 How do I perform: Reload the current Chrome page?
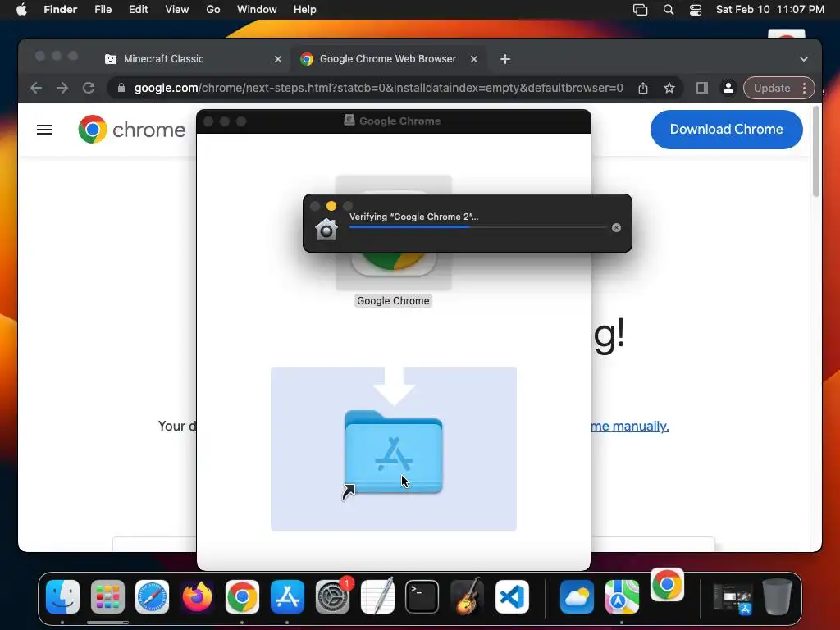(89, 88)
